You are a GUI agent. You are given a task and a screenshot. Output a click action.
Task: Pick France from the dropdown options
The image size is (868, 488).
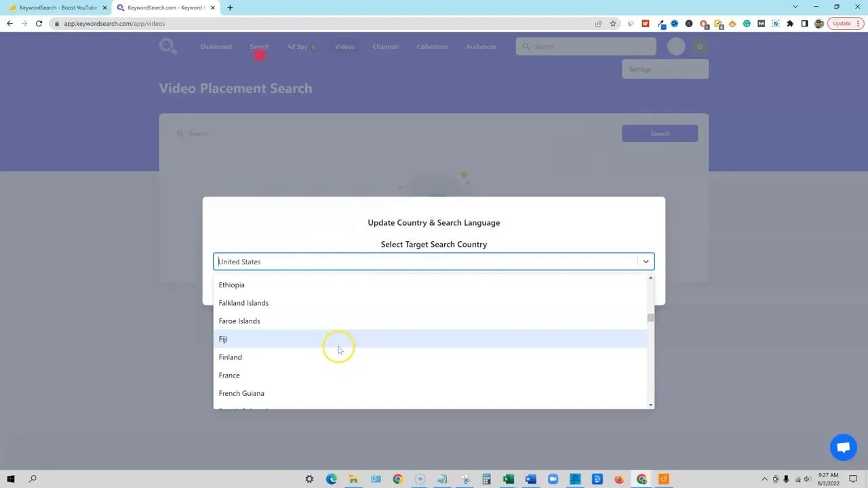point(229,375)
